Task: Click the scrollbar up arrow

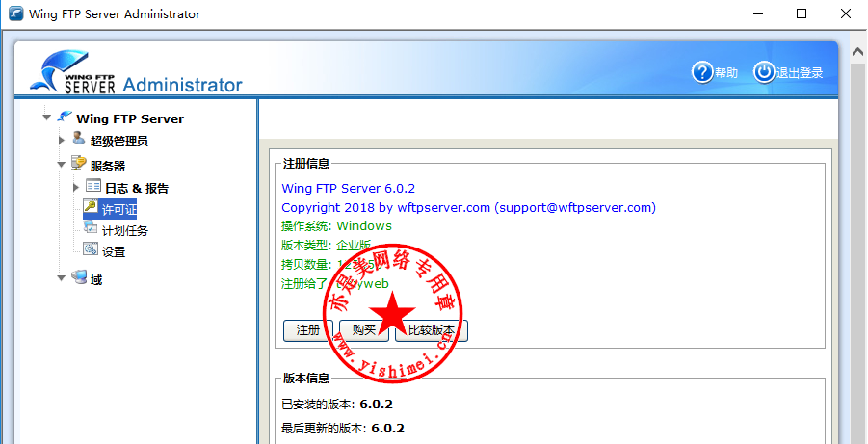Action: tap(858, 51)
